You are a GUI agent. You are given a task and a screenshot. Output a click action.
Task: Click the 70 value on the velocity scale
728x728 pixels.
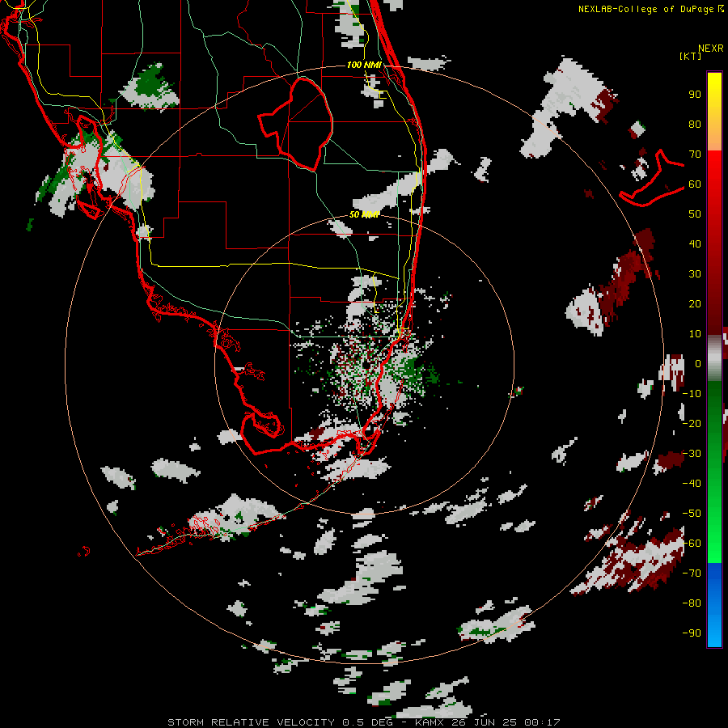(695, 154)
